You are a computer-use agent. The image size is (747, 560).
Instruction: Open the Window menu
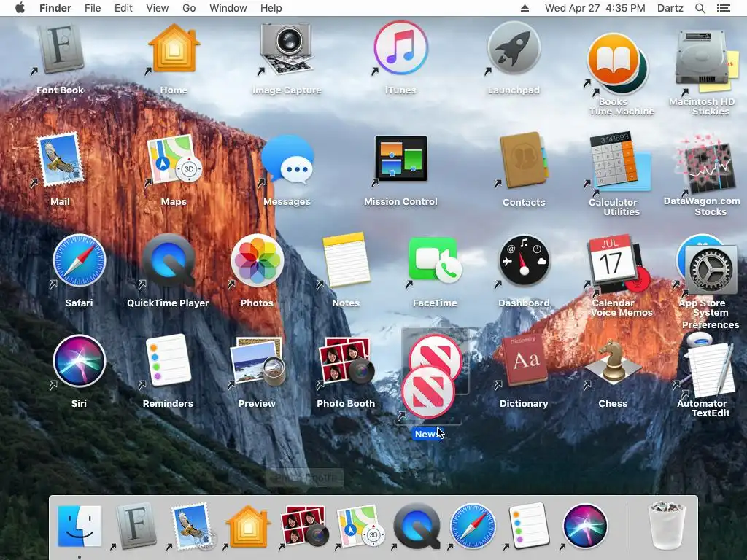pos(228,8)
